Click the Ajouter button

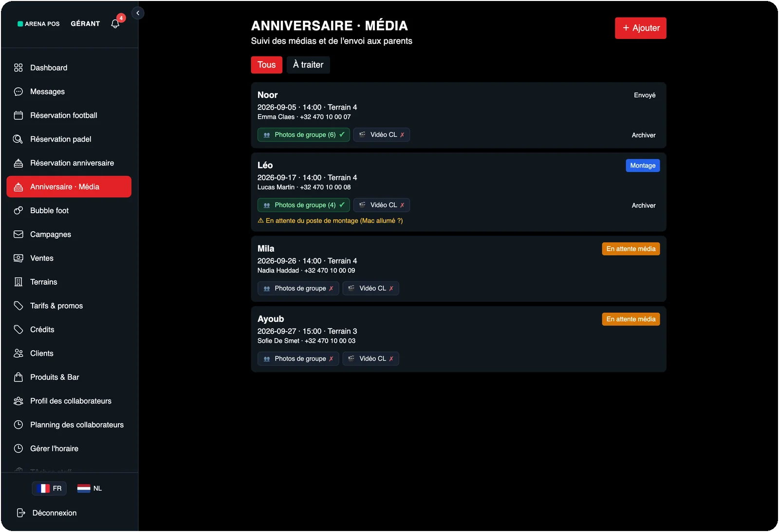coord(641,28)
